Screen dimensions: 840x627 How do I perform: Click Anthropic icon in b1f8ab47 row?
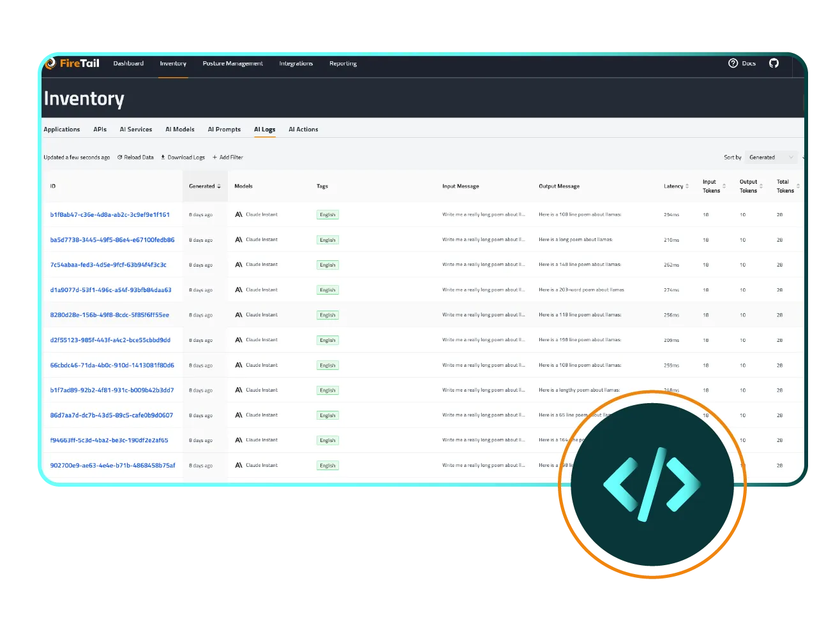point(239,215)
